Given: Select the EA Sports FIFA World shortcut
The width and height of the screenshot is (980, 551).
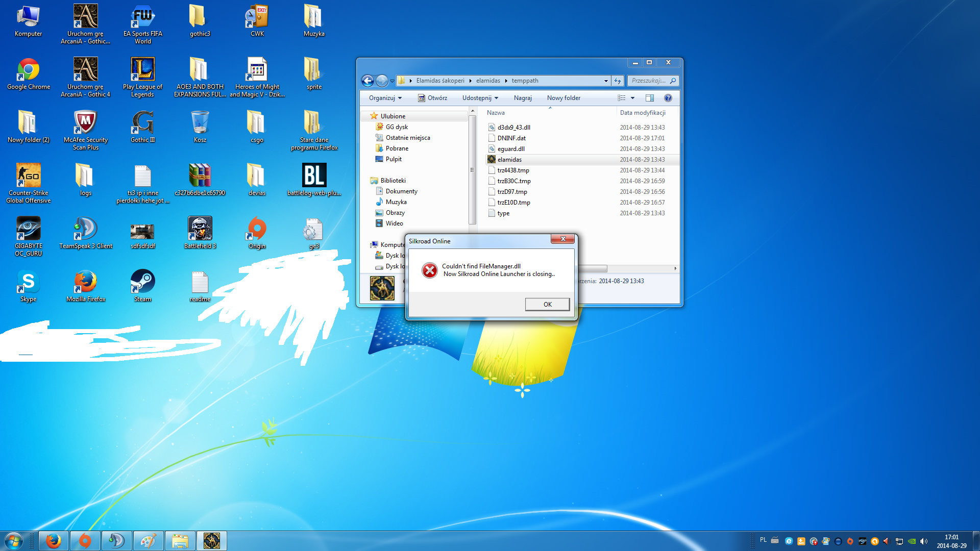Looking at the screenshot, I should 143,25.
